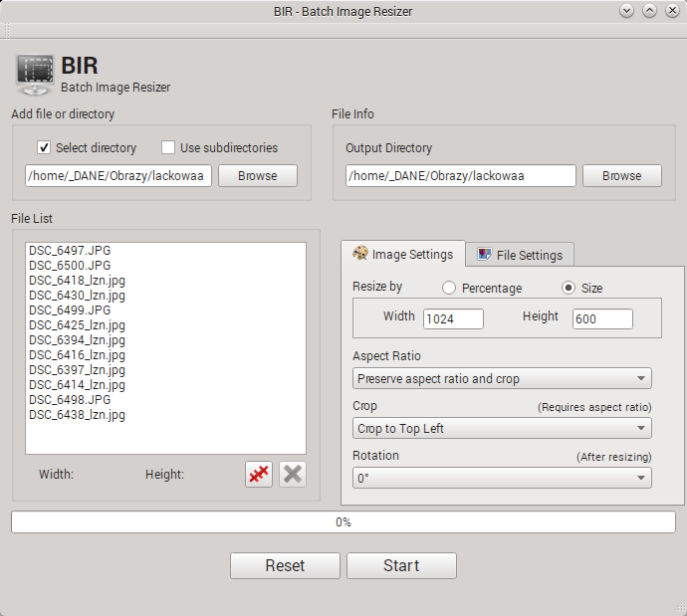The image size is (687, 616).
Task: Open the Aspect Ratio dropdown
Action: 502,378
